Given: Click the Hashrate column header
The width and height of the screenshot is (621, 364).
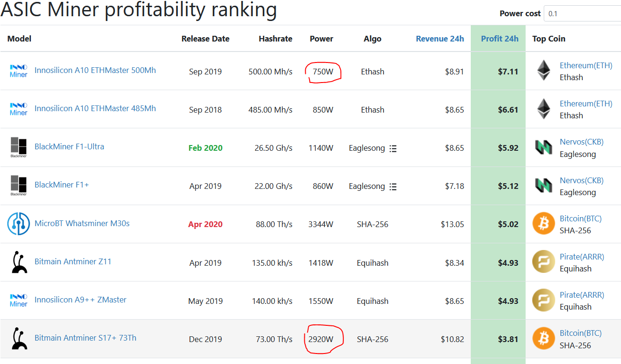Looking at the screenshot, I should 276,39.
